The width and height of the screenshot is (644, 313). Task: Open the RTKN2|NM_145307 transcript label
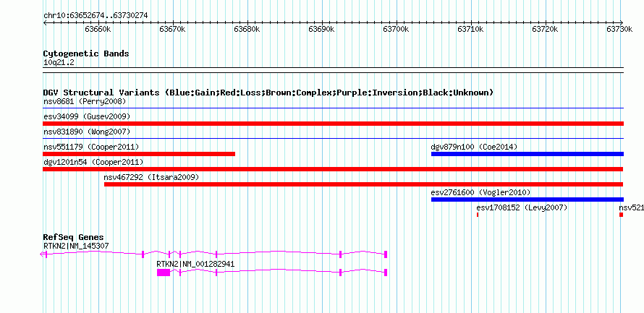point(76,246)
